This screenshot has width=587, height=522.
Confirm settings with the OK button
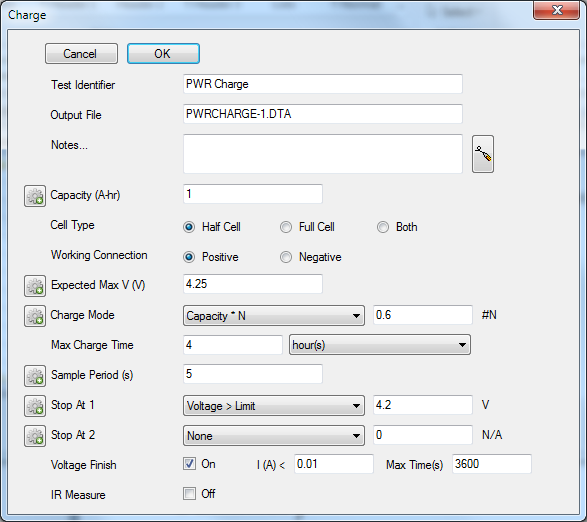163,54
